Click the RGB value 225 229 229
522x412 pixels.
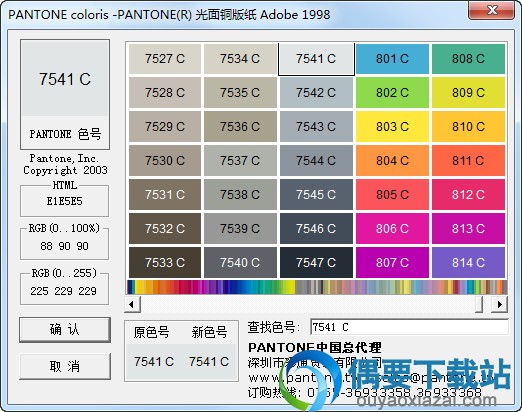[64, 291]
